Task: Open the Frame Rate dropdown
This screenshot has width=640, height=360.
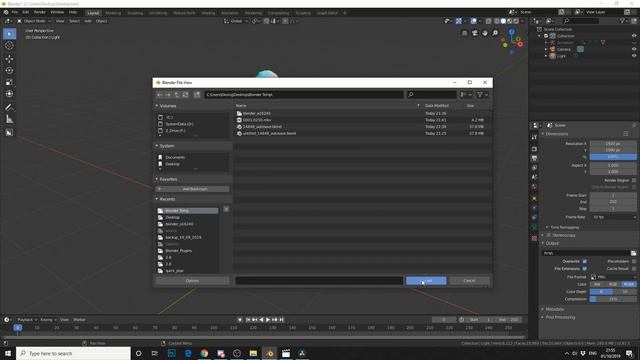Action: pos(614,217)
